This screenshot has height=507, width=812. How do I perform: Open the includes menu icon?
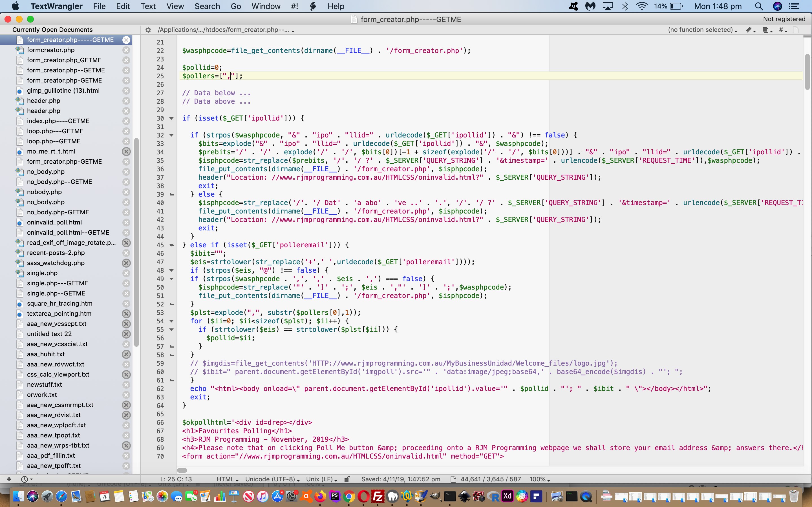click(x=767, y=30)
